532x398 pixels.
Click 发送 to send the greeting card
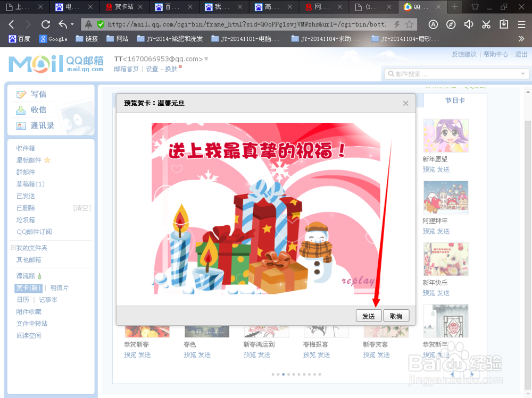point(369,315)
